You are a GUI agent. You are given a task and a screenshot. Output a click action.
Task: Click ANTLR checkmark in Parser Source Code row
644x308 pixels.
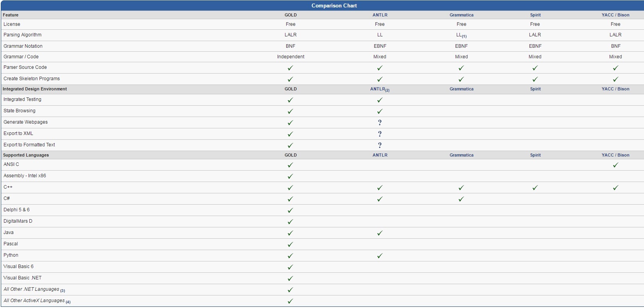(x=380, y=68)
